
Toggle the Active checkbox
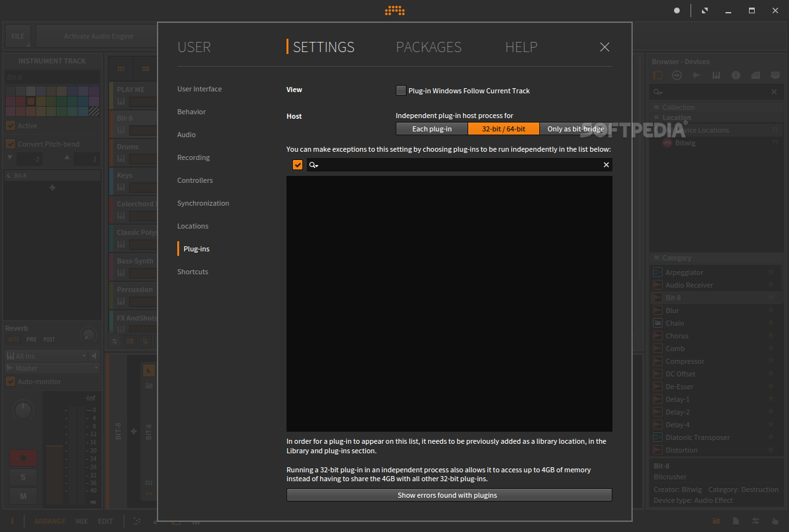click(x=10, y=126)
